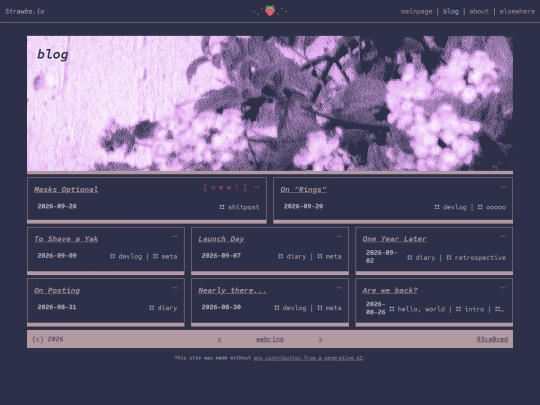The height and width of the screenshot is (405, 540).
Task: Go to previous webring site arrow
Action: coord(219,339)
